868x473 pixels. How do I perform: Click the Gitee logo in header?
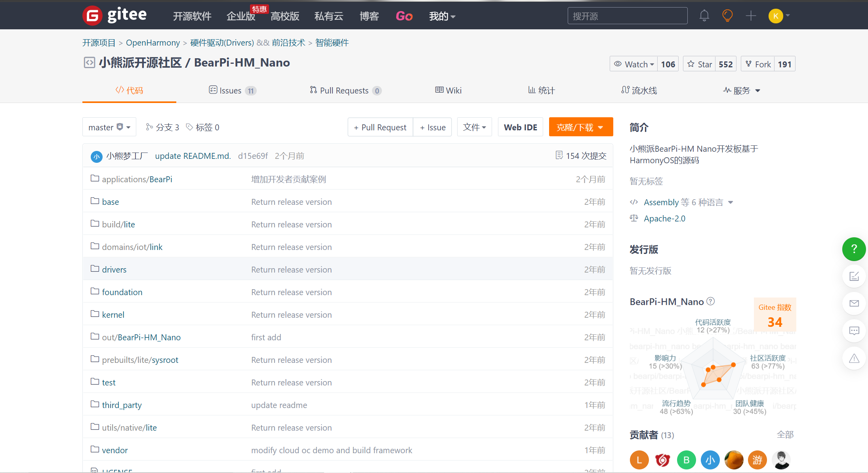(114, 15)
